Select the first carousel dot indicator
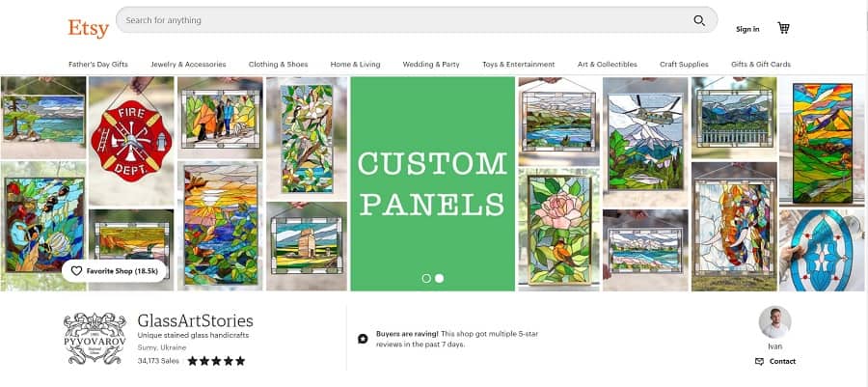 tap(426, 279)
